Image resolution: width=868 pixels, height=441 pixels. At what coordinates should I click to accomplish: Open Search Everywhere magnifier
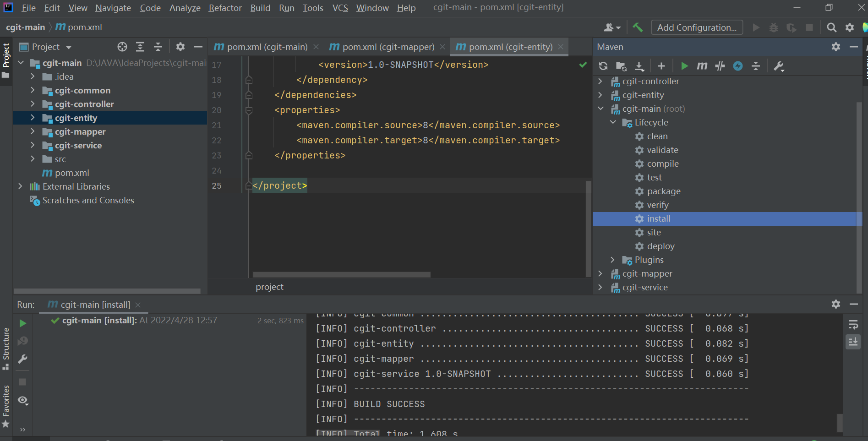(832, 27)
